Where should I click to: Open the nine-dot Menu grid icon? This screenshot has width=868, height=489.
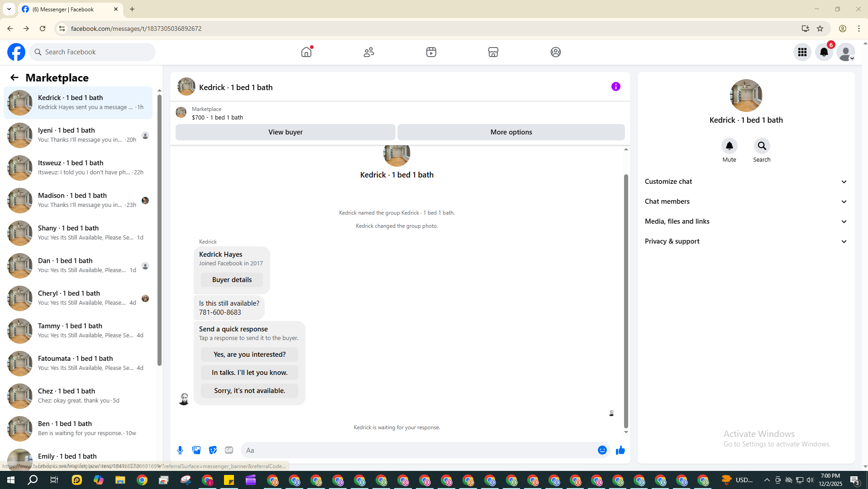coord(802,52)
